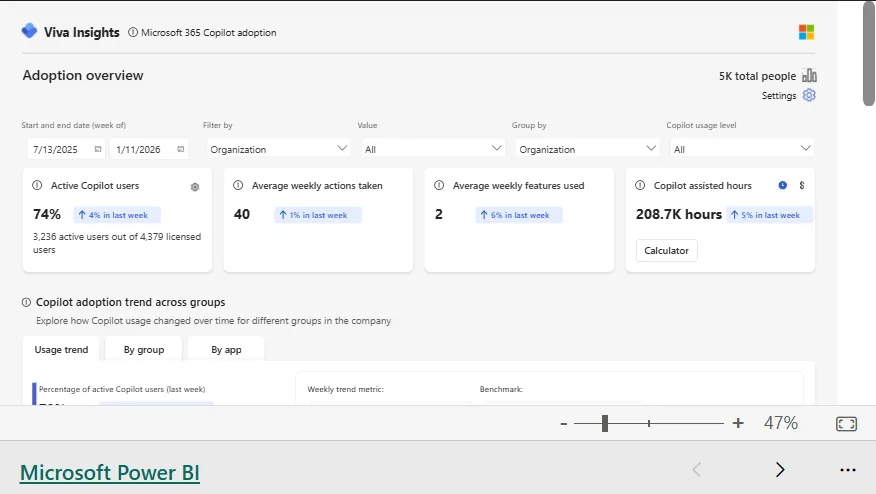Click the 5K total people text
The image size is (876, 494).
[757, 75]
